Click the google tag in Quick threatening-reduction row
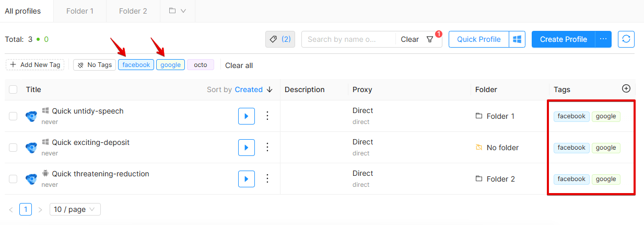 tap(606, 179)
